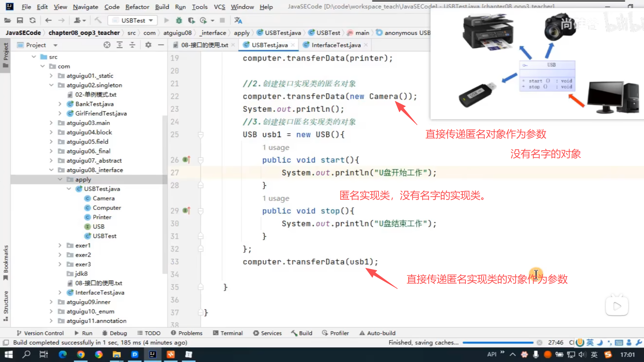Viewport: 644px width, 362px height.
Task: Click the saving caches progress bar
Action: pos(498,343)
